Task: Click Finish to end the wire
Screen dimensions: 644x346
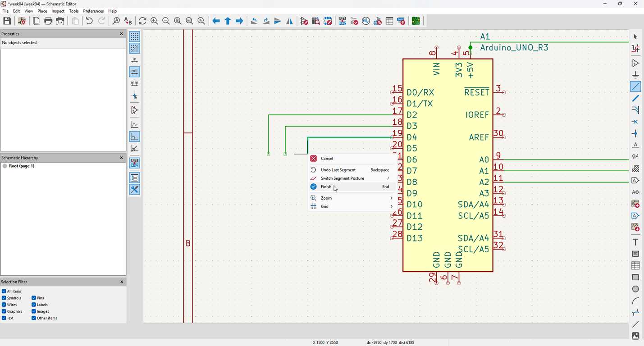Action: click(x=352, y=187)
